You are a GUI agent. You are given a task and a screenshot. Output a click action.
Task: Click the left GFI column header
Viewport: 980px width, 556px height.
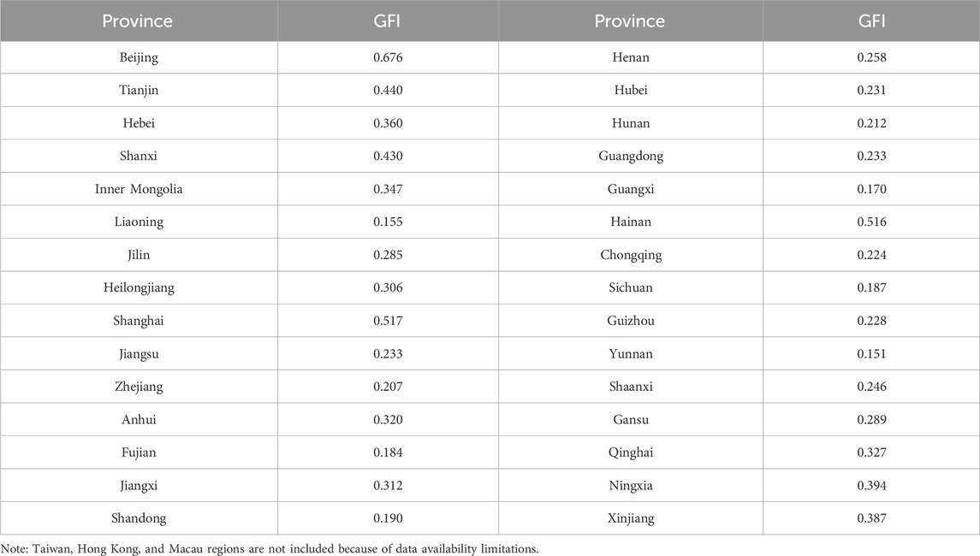[388, 21]
